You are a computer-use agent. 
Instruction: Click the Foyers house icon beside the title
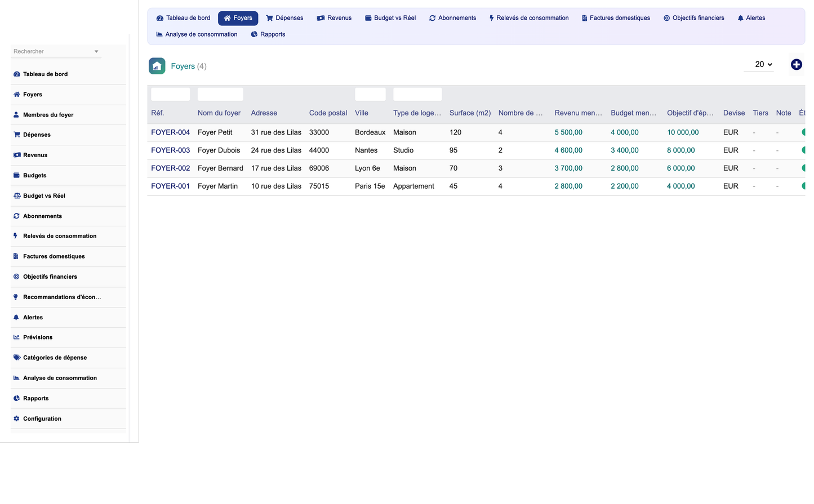click(157, 66)
